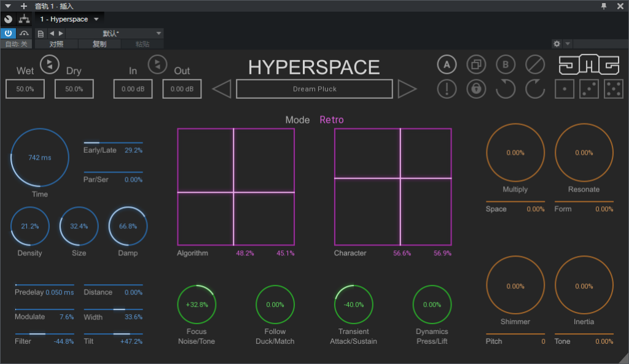Click the plus add insert icon
Screen dimensions: 629x364
pos(24,6)
